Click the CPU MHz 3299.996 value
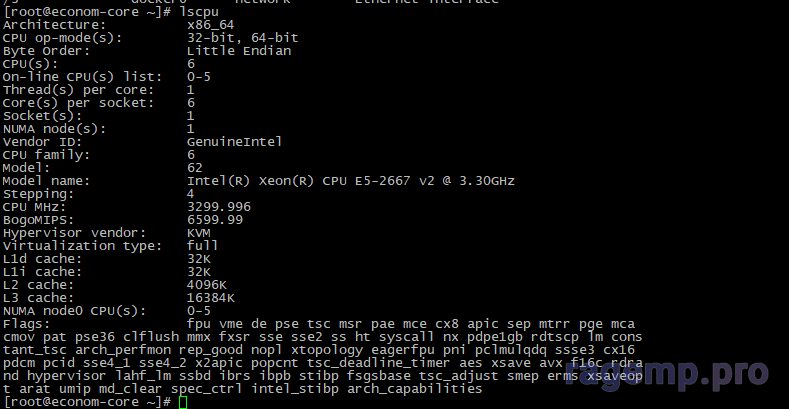Screen dimensions: 789x409 coord(219,207)
